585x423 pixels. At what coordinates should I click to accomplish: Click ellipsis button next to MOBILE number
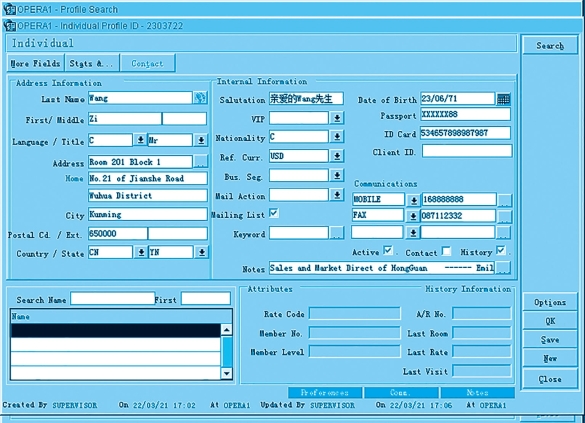[504, 200]
